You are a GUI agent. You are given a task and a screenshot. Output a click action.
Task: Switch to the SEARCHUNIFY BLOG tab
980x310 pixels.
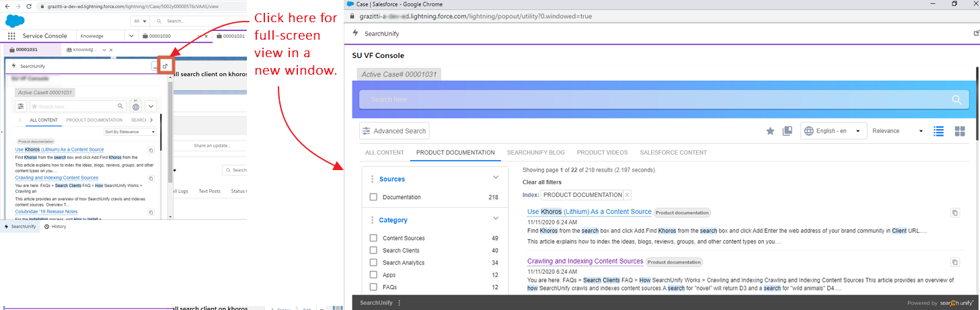click(x=535, y=153)
